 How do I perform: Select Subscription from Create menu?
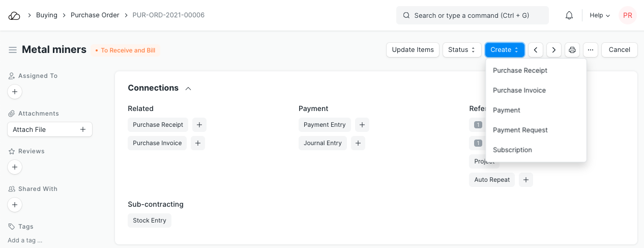point(512,150)
